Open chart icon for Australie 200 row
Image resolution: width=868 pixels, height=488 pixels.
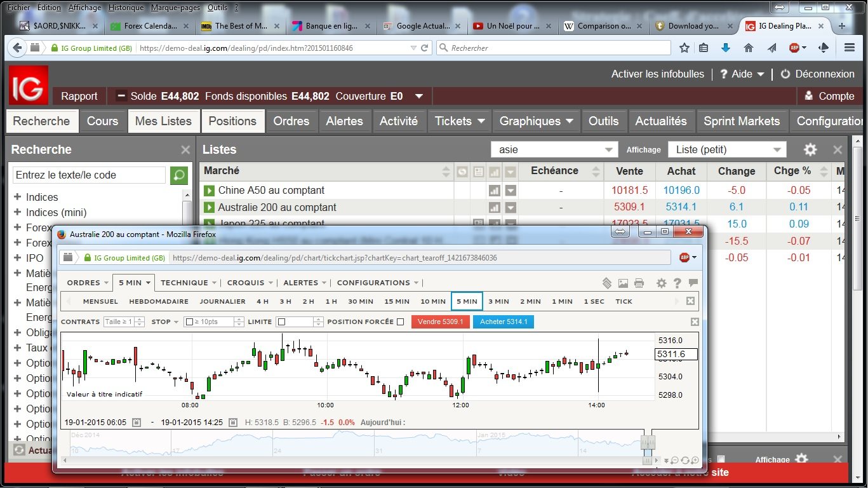[494, 208]
